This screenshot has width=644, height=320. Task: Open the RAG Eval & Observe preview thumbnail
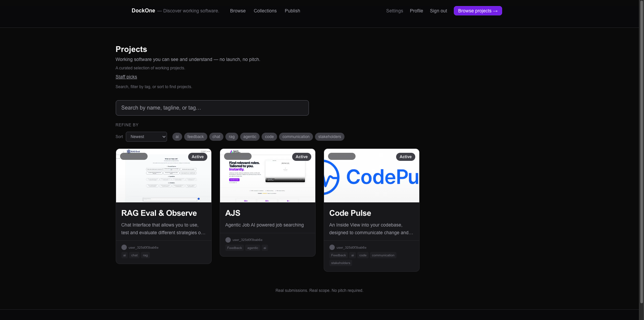click(163, 175)
